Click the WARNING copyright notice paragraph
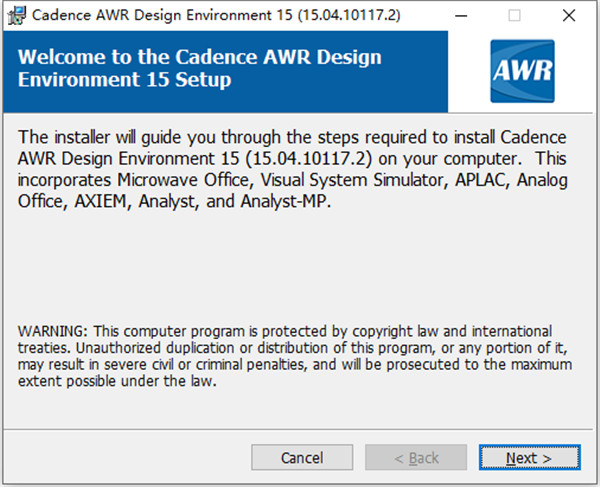The height and width of the screenshot is (487, 600). pos(295,356)
